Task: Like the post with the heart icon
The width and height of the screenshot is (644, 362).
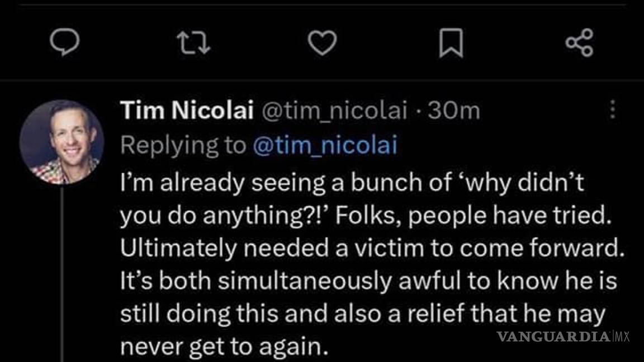Action: click(322, 43)
